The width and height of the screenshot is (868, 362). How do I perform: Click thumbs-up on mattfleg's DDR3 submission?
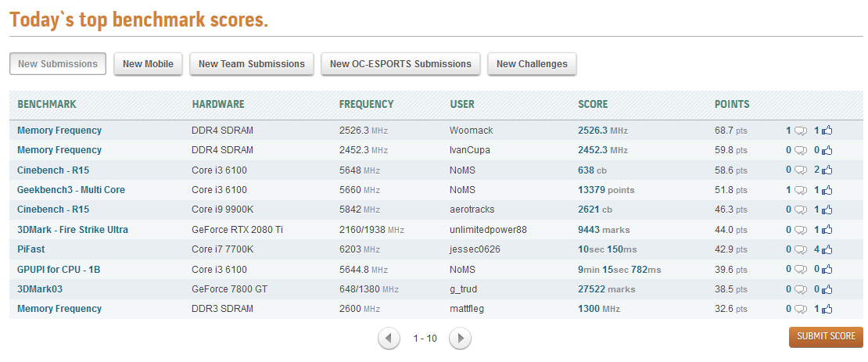point(827,309)
